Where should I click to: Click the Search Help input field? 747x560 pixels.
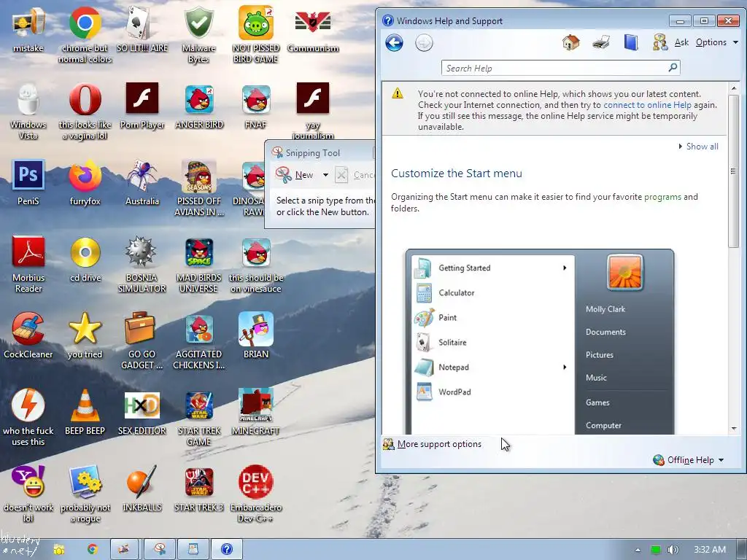coord(554,68)
